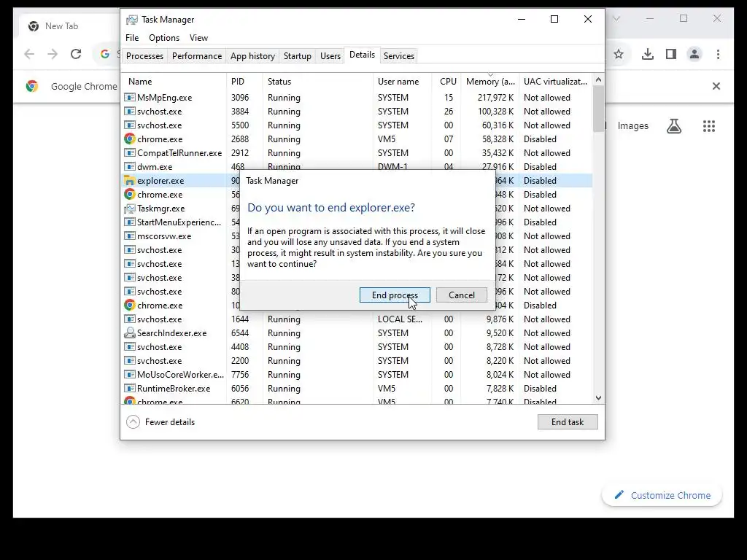Select svchost.exe with PID 2200
The width and height of the screenshot is (747, 560).
coord(357,360)
